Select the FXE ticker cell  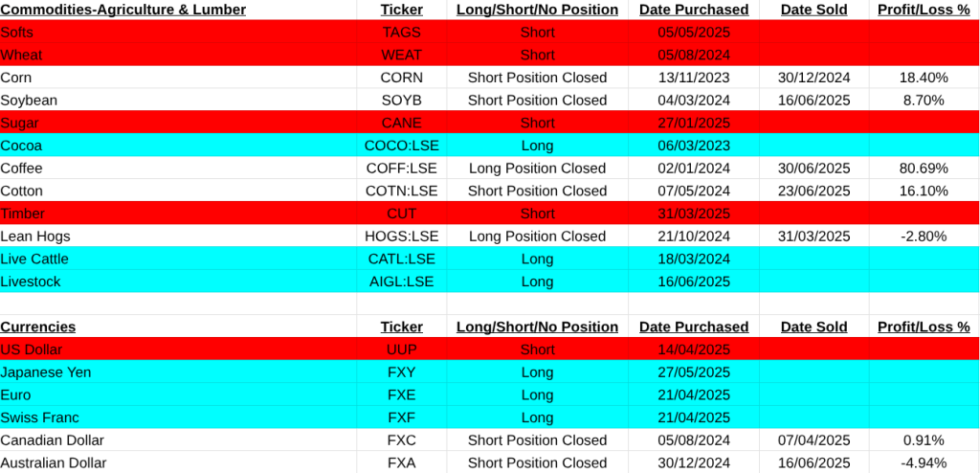tap(401, 394)
